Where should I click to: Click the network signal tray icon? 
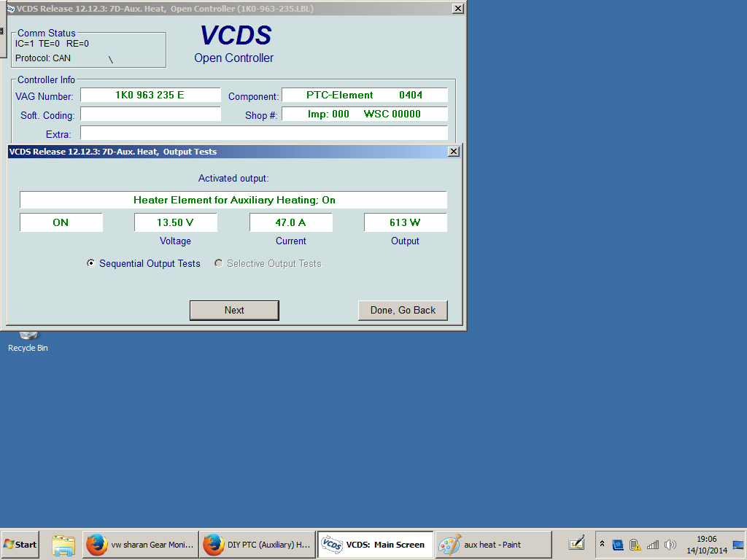pyautogui.click(x=653, y=545)
